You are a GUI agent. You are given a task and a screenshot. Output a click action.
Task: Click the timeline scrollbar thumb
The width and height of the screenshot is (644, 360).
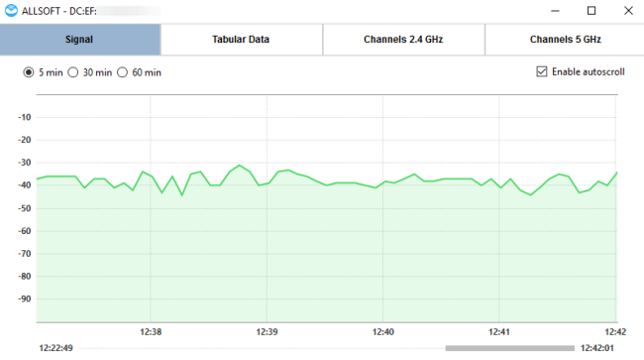click(x=509, y=348)
